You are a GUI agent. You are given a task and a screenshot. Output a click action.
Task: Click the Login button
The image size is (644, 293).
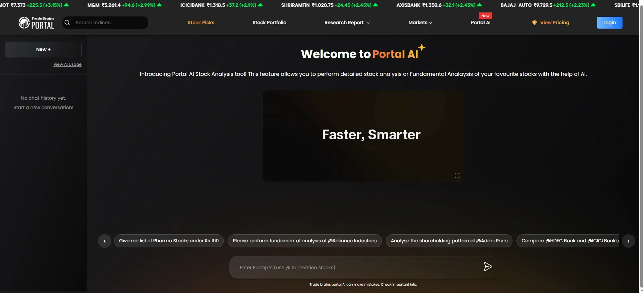tap(609, 22)
